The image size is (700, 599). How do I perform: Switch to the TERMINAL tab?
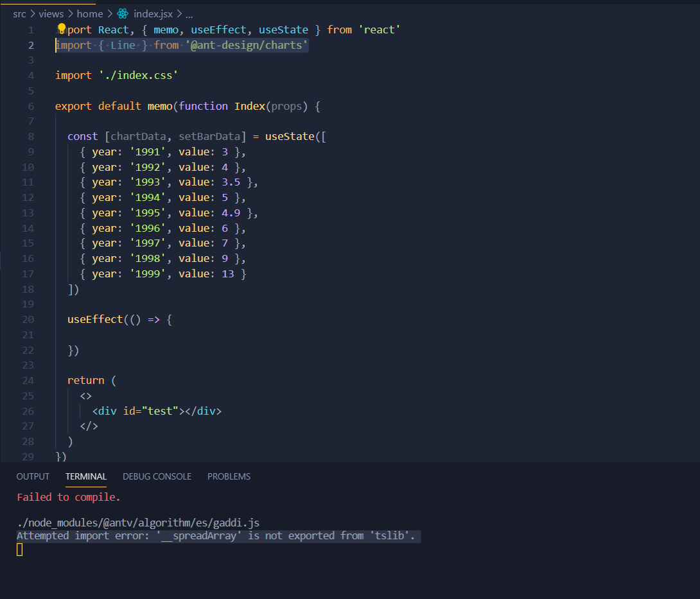click(x=85, y=476)
